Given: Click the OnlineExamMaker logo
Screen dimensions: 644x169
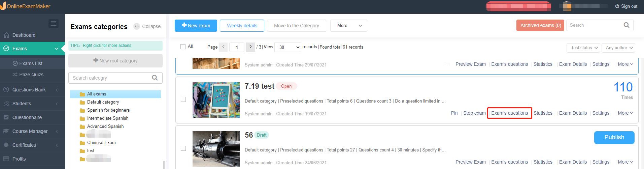Looking at the screenshot, I should pos(25,6).
